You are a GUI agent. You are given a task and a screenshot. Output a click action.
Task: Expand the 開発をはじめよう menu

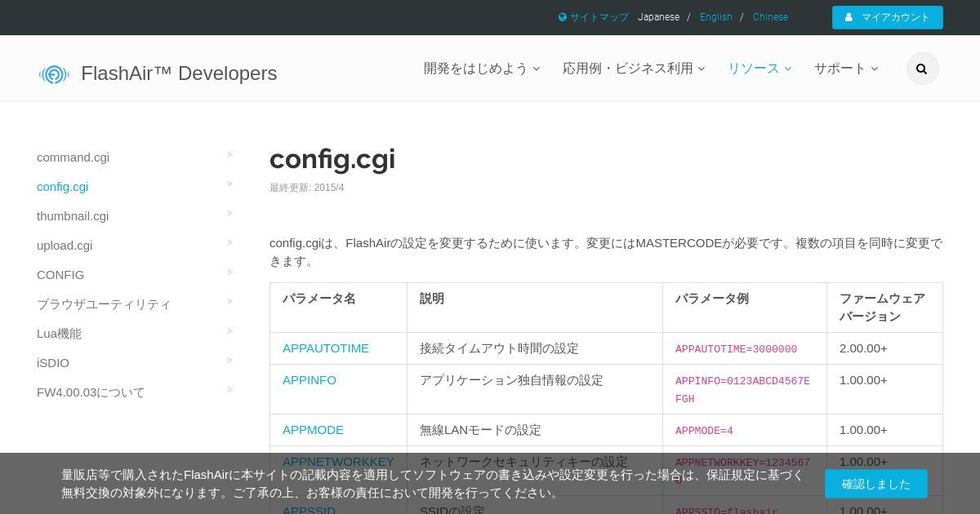click(482, 69)
